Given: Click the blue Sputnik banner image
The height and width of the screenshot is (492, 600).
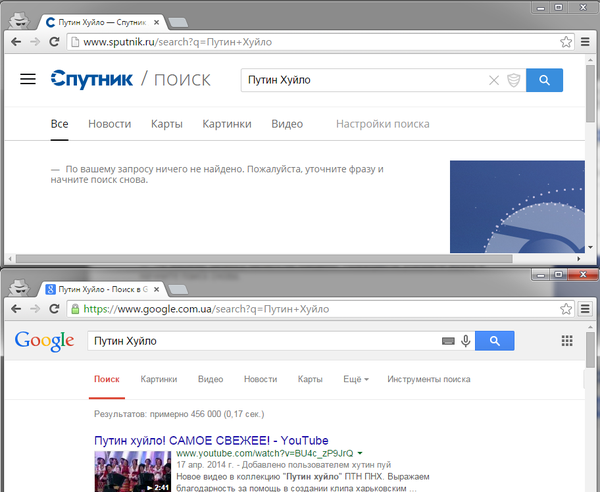Looking at the screenshot, I should (x=517, y=207).
